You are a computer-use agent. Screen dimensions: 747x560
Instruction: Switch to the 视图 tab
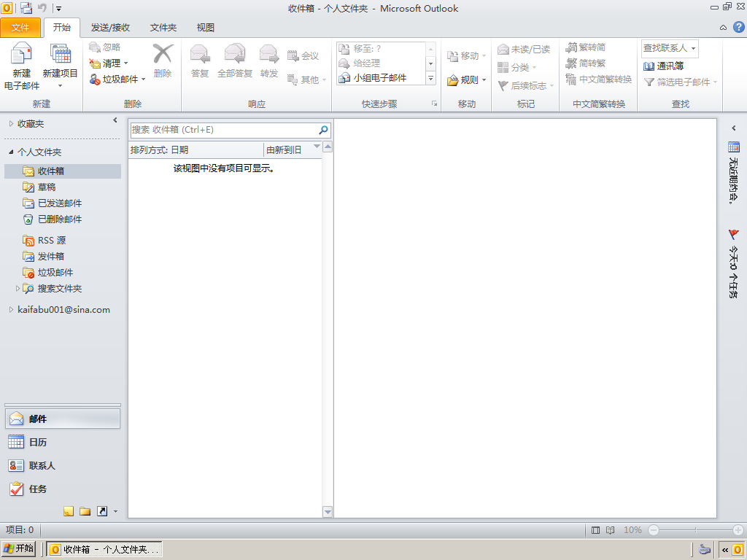click(205, 28)
